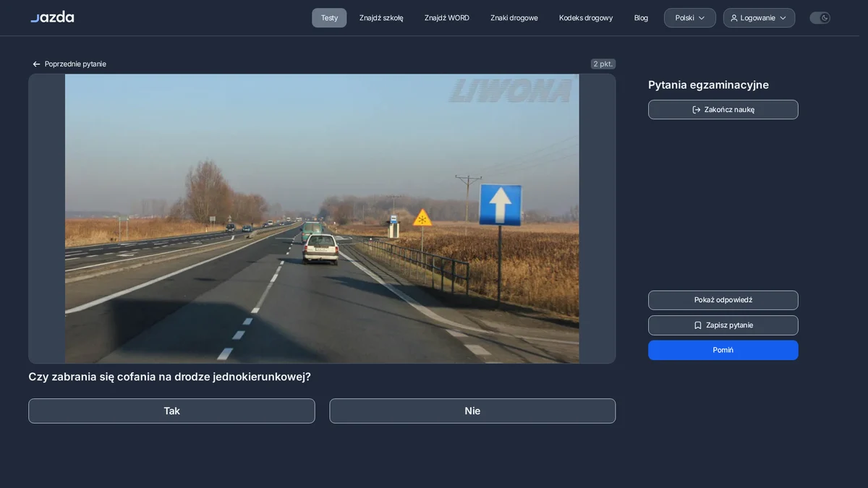Click the bookmark icon in Zapisz pytanie

698,325
